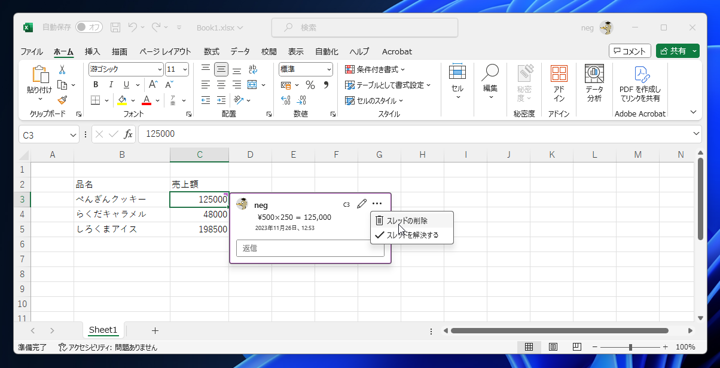Click the fill color bucket swatch

122,100
